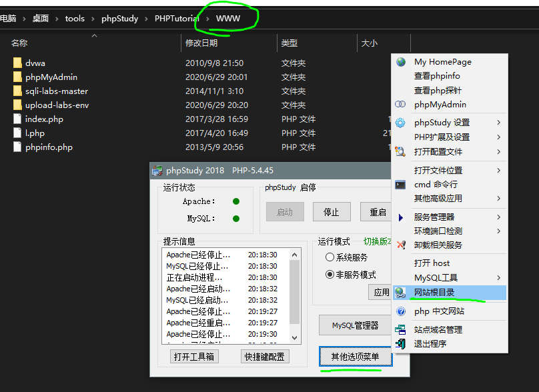Screen dimensions: 539x392
Task: Select the 非服务模式 radio button
Action: tap(330, 275)
